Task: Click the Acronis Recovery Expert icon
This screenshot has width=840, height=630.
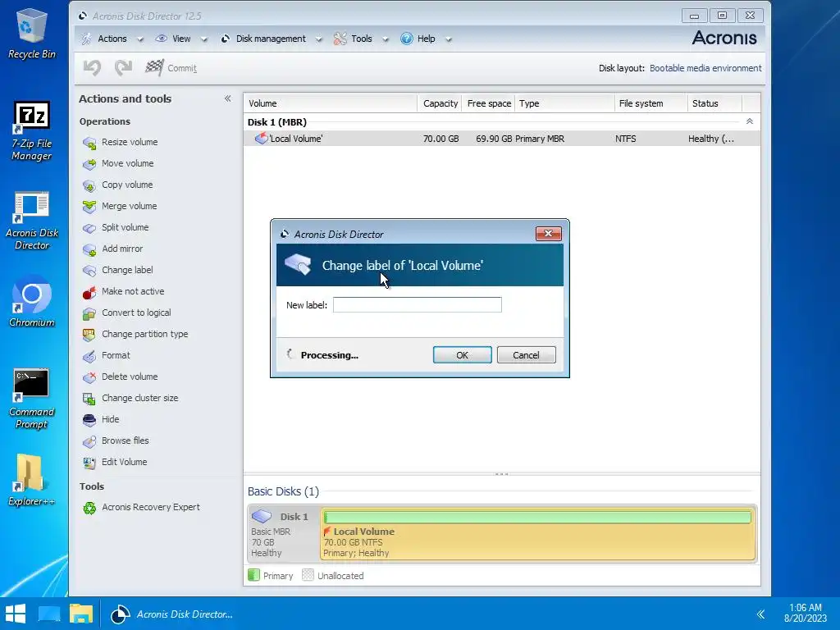Action: pos(89,507)
